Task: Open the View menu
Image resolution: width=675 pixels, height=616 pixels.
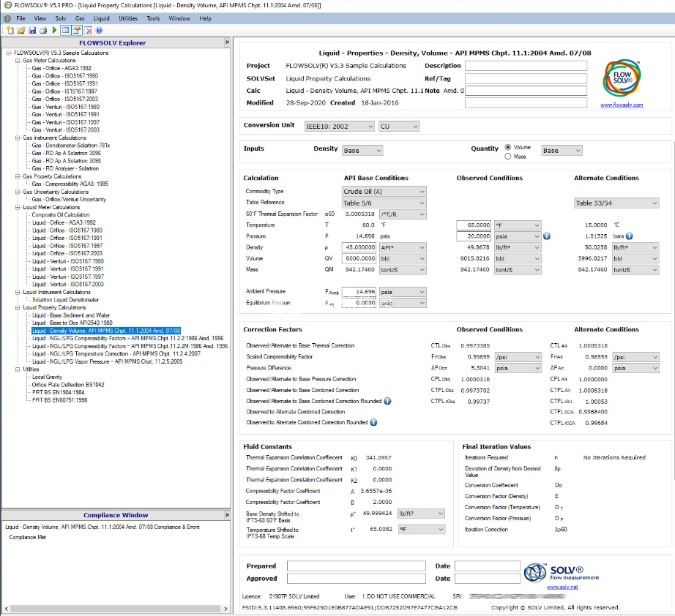Action: [x=40, y=18]
